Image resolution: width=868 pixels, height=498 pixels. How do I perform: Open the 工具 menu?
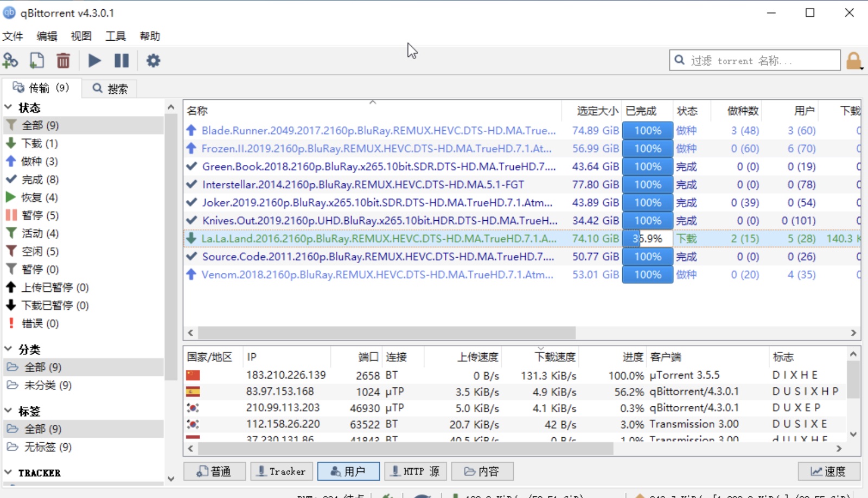[x=116, y=36]
